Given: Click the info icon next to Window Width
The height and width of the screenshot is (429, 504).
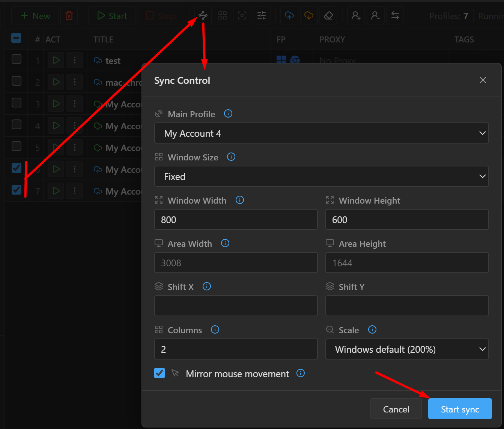Looking at the screenshot, I should coord(240,200).
